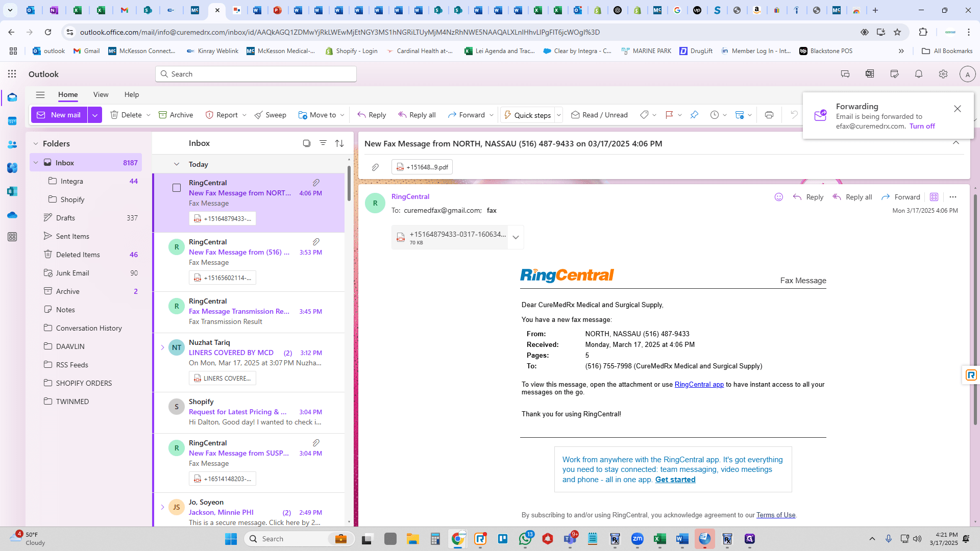Open the Teams chat icon in header
The image size is (980, 551).
(845, 74)
